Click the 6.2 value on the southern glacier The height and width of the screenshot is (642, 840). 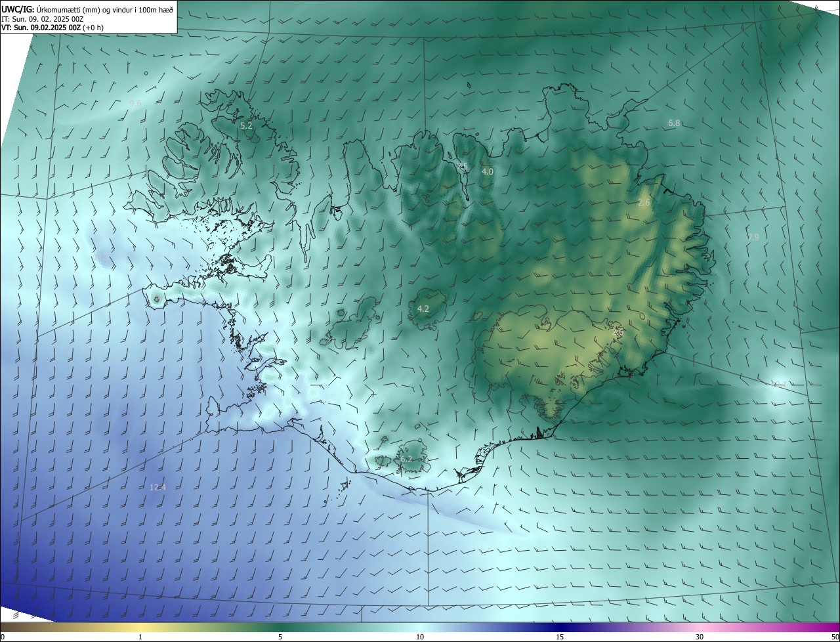tap(406, 460)
